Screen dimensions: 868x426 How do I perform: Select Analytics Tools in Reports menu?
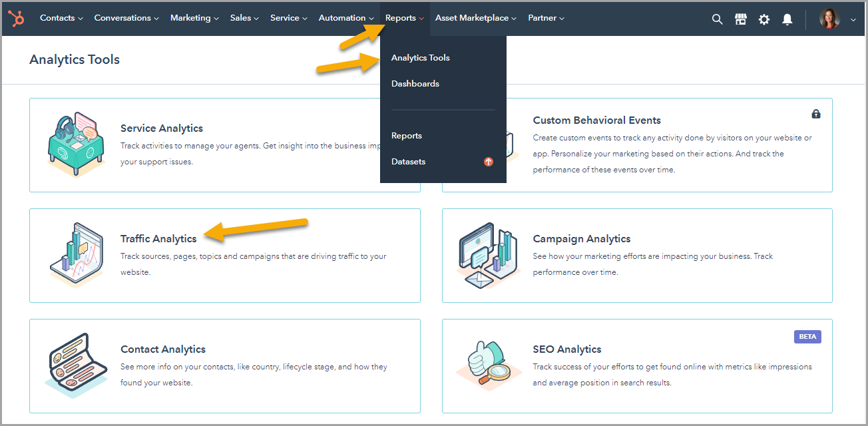coord(421,58)
